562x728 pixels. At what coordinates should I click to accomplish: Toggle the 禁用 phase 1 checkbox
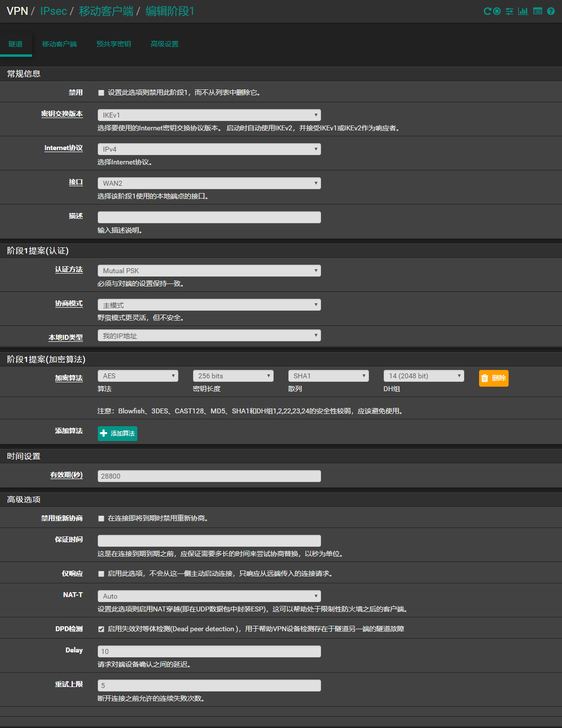coord(101,93)
